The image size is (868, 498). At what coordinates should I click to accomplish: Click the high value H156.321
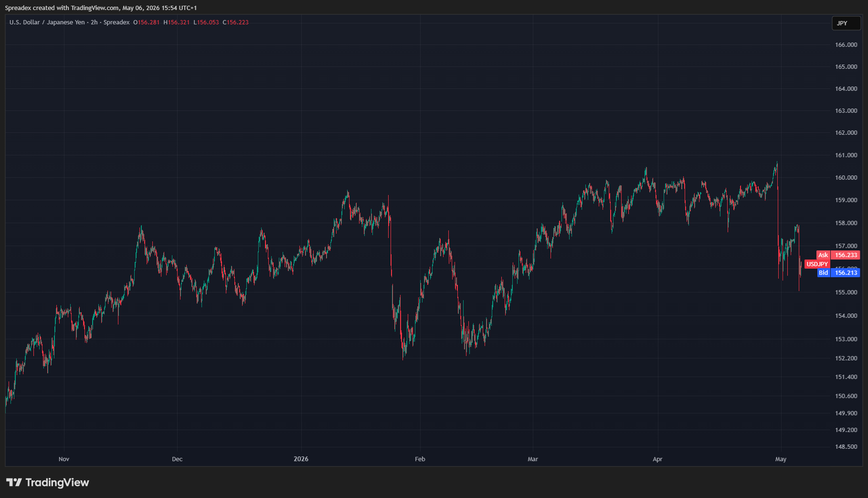177,22
